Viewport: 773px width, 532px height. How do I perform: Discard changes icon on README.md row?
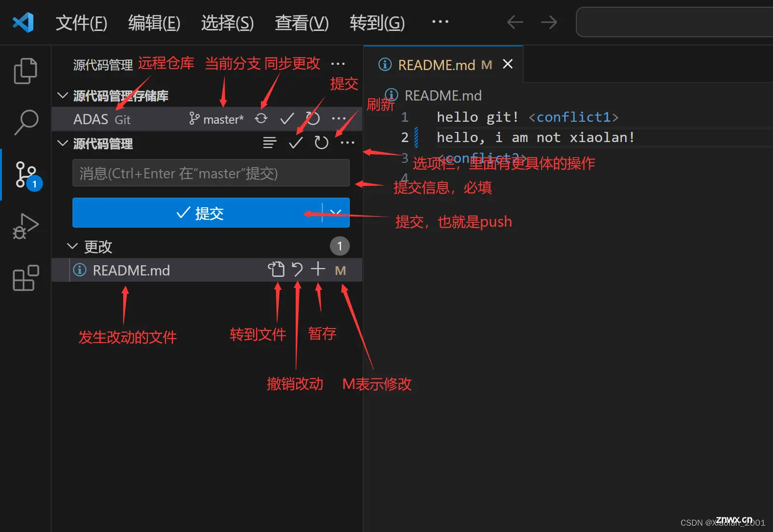click(297, 270)
